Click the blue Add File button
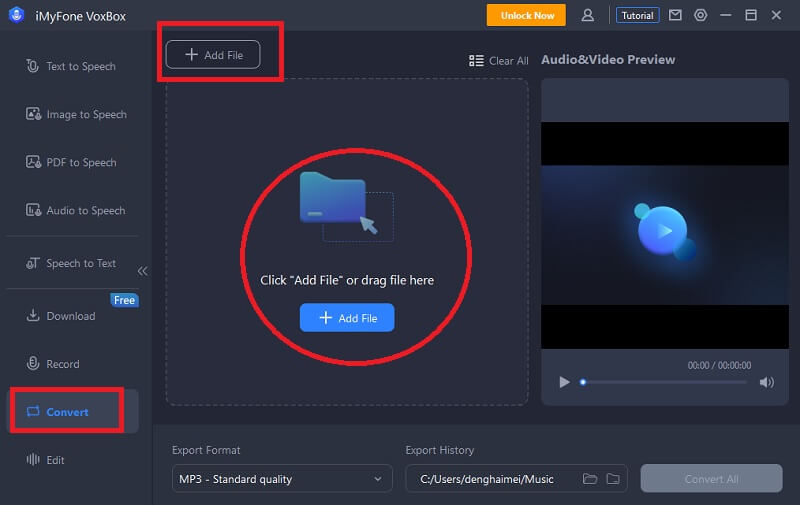The image size is (800, 505). click(347, 318)
